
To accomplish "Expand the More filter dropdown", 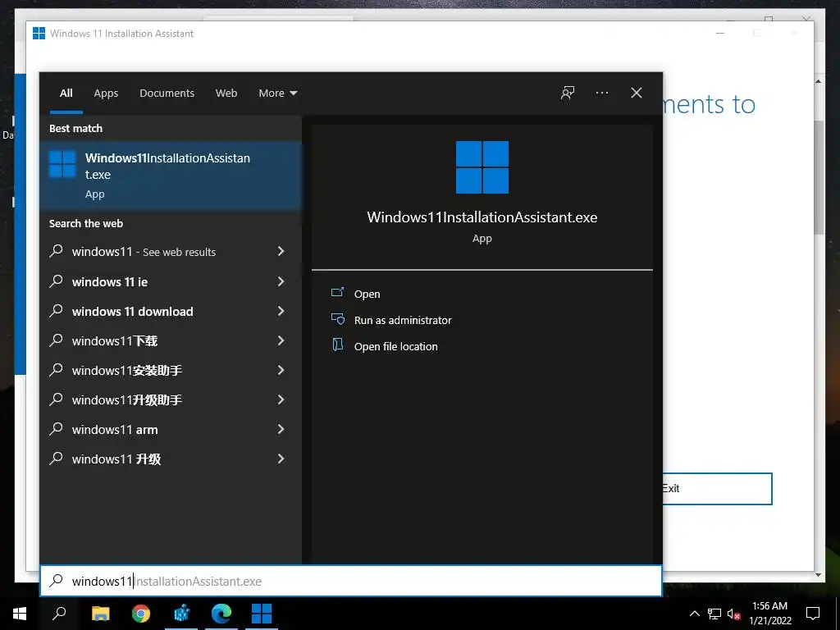I will [277, 93].
